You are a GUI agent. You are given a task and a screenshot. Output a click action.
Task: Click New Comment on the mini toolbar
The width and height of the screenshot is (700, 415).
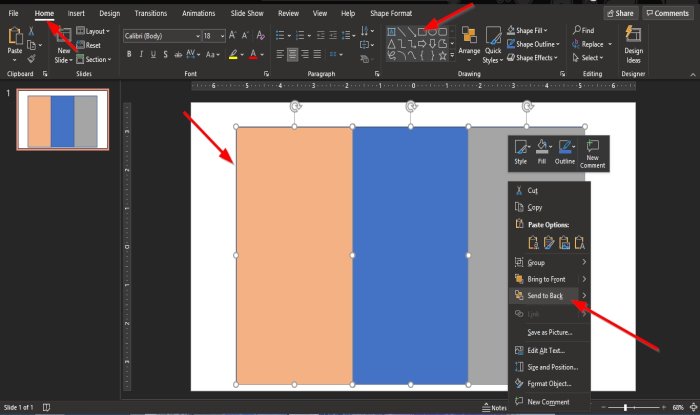(x=594, y=152)
